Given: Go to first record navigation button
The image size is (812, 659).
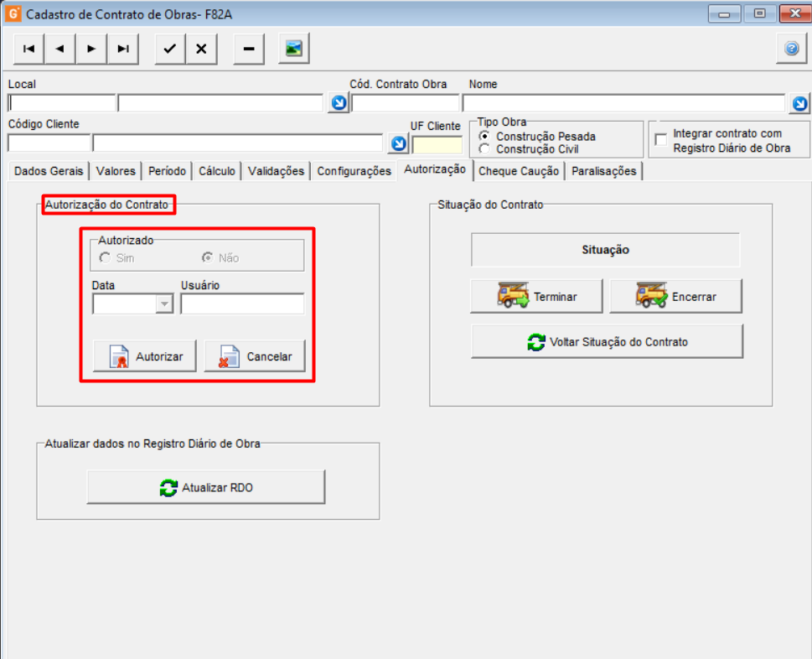Looking at the screenshot, I should pos(29,49).
